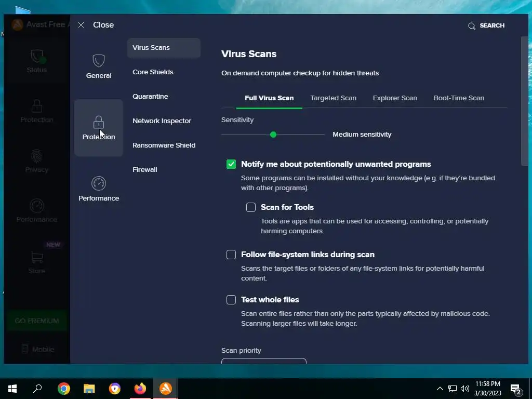Open File Explorer from taskbar
This screenshot has height=399, width=532.
[89, 389]
